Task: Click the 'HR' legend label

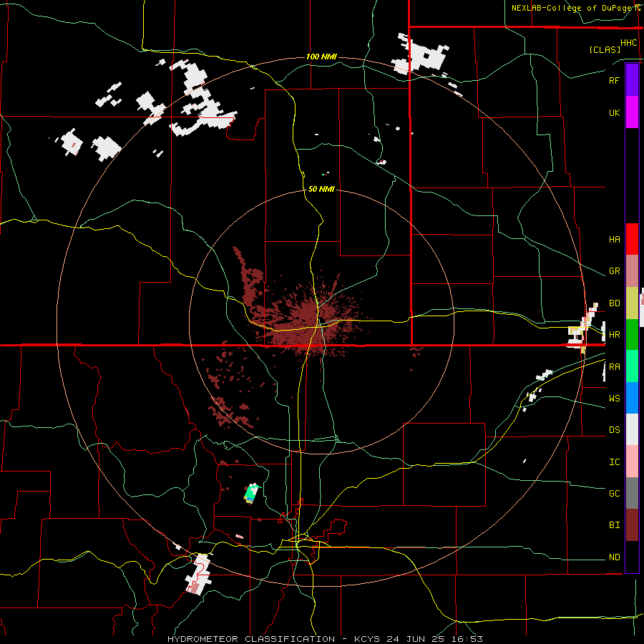Action: 614,335
